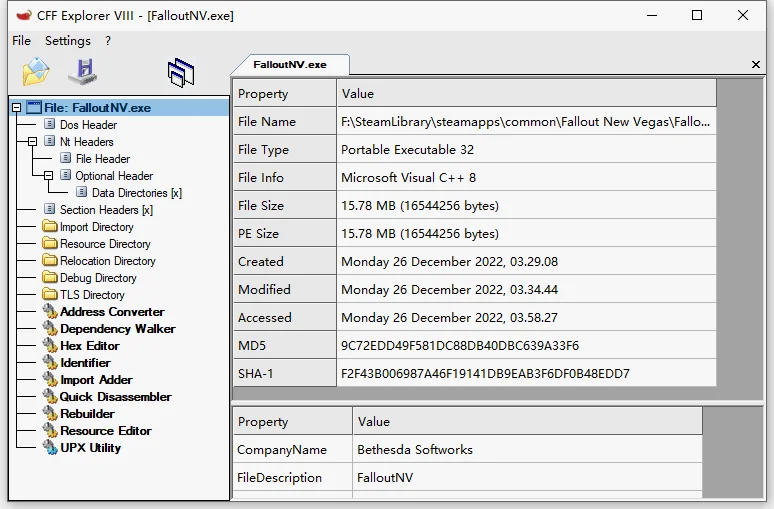Launch the Hex Editor tool
The height and width of the screenshot is (509, 774).
[x=90, y=346]
